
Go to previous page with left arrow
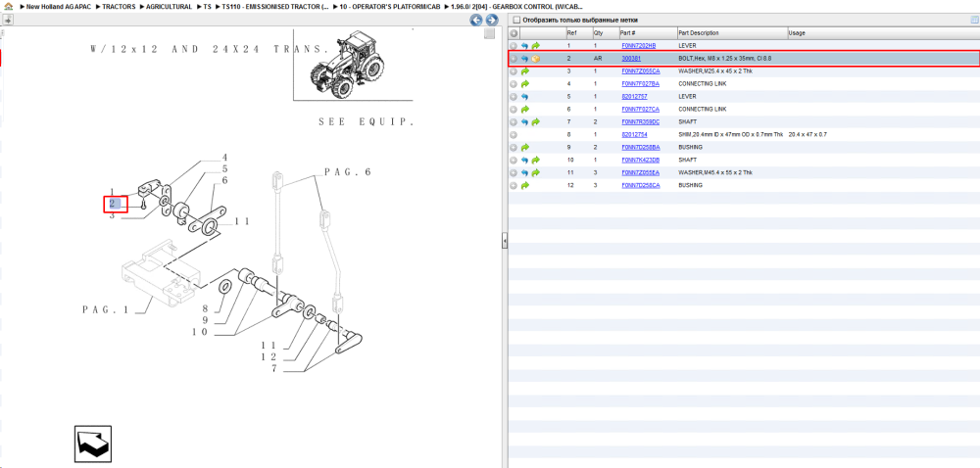pyautogui.click(x=476, y=20)
